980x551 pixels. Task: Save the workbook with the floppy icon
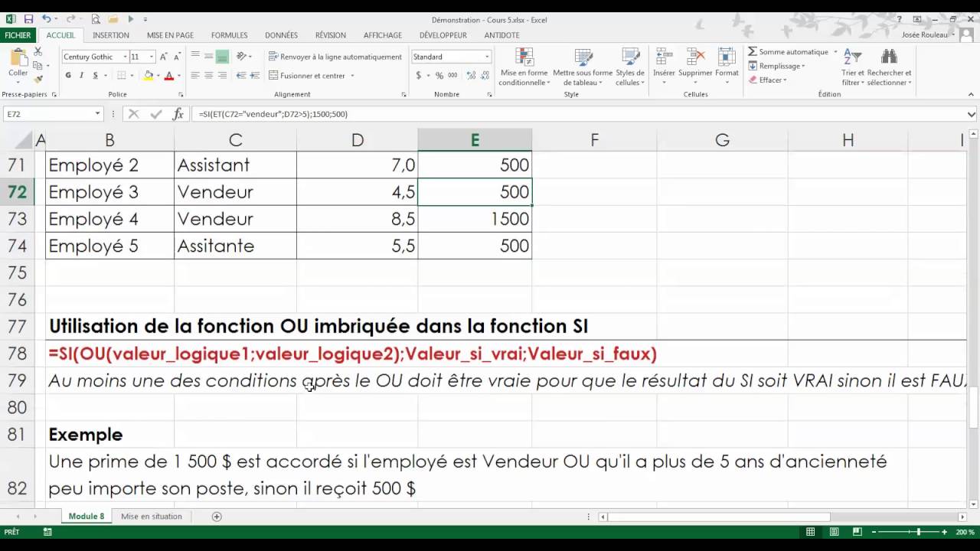pyautogui.click(x=28, y=19)
